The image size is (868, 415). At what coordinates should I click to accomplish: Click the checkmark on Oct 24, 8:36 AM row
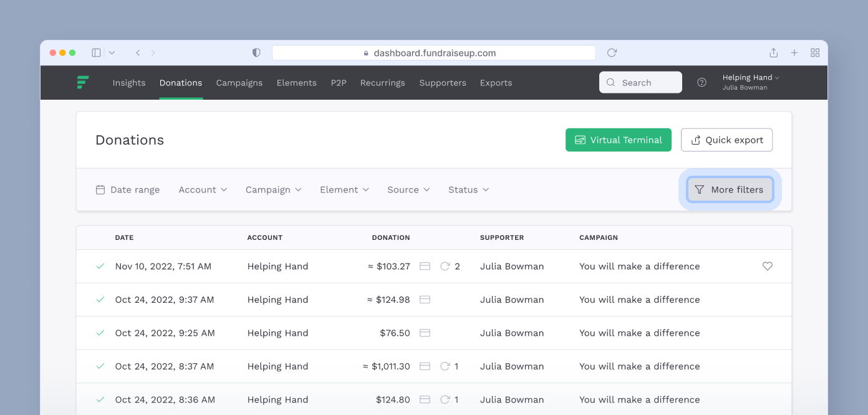coord(100,399)
